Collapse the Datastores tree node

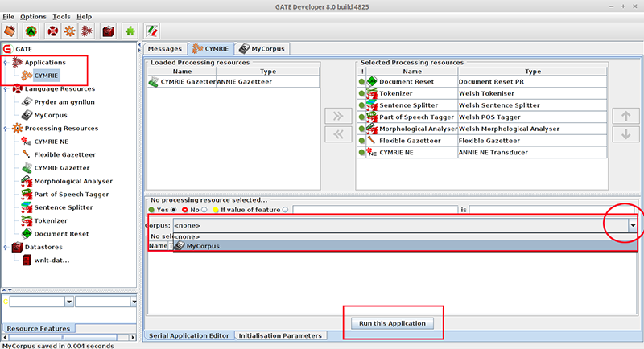tap(6, 247)
